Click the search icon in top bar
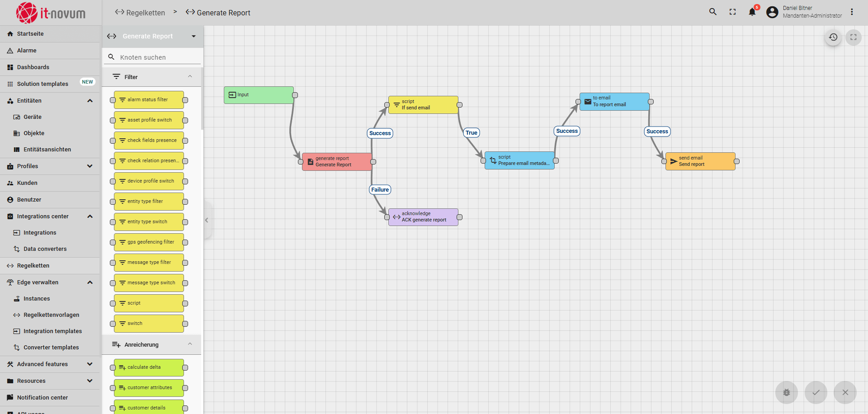Image resolution: width=868 pixels, height=414 pixels. [713, 12]
